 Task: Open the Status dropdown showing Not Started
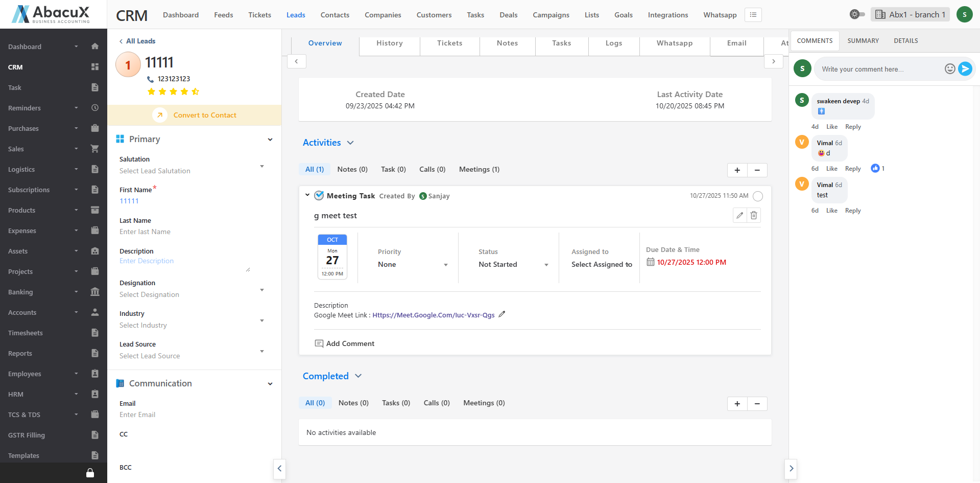513,264
